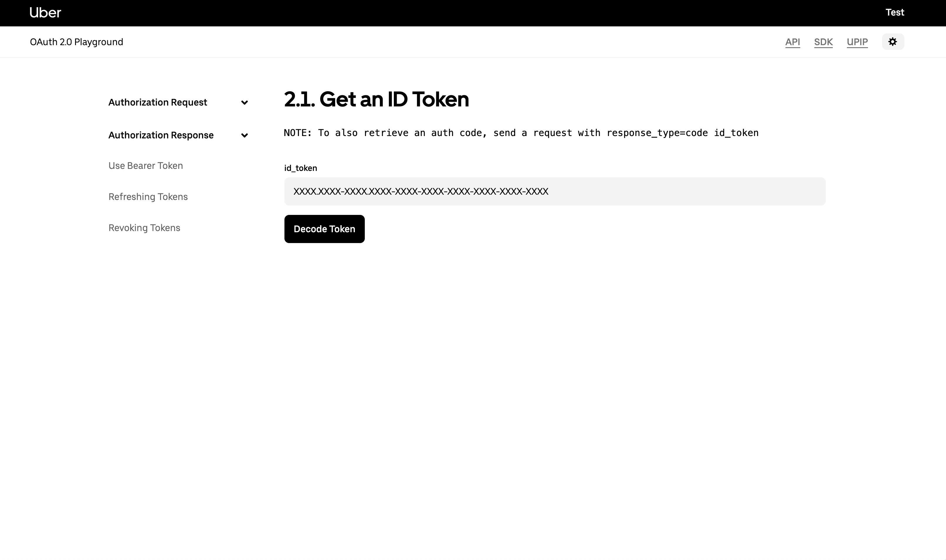Click the Test account name
Viewport: 946px width, 560px height.
coord(895,12)
